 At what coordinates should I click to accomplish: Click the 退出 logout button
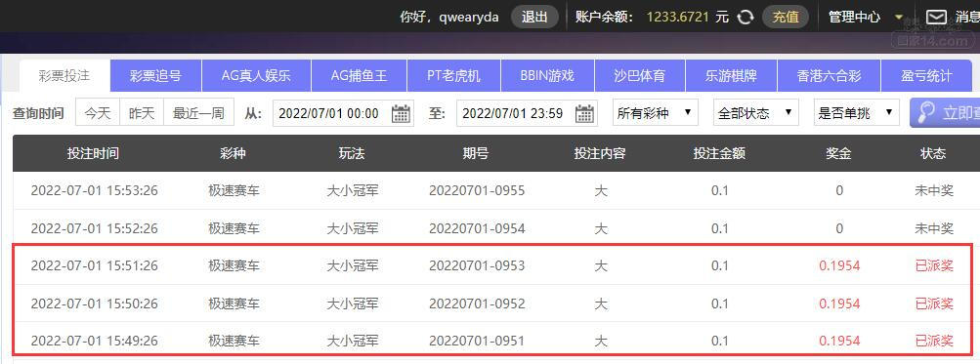[x=534, y=17]
